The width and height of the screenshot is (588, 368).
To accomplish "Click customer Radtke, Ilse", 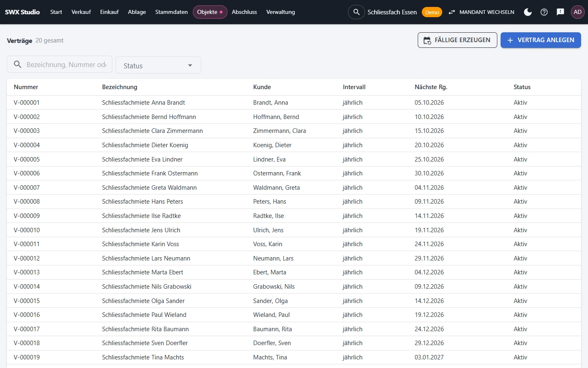I will point(268,216).
